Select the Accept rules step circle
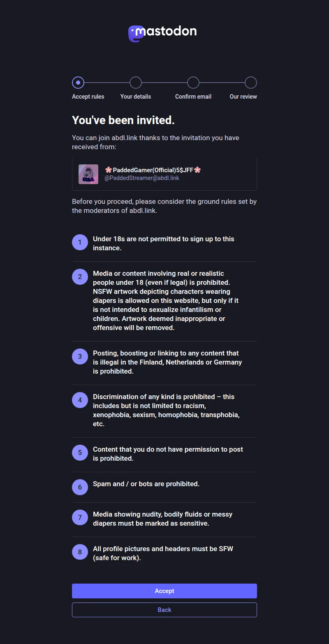329x644 pixels. pos(78,83)
